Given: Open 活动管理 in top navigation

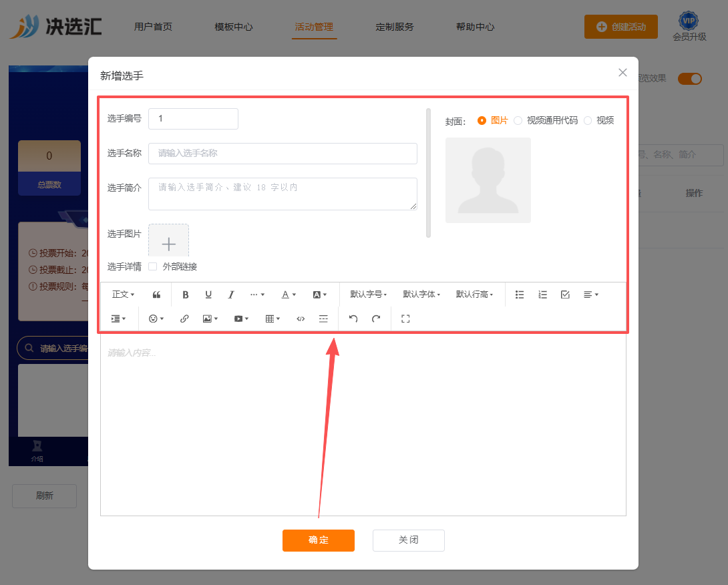Looking at the screenshot, I should point(315,27).
